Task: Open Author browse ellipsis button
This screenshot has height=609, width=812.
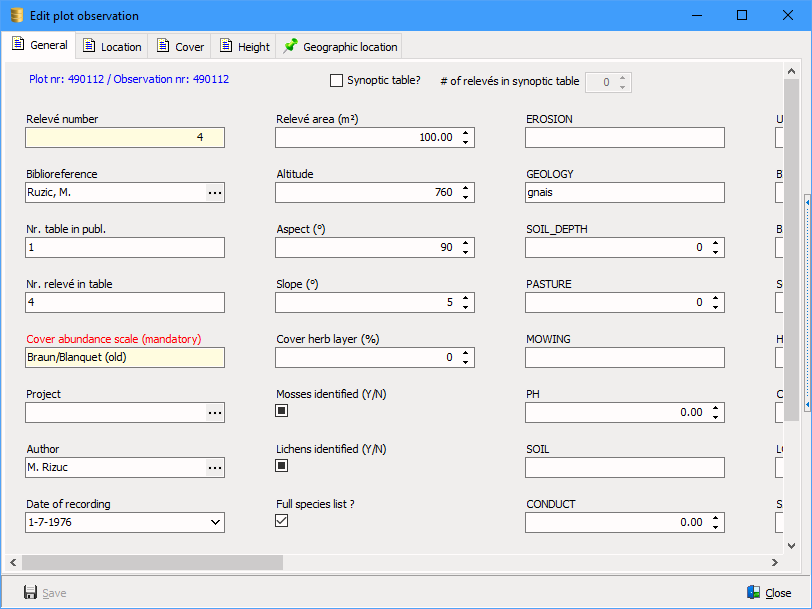Action: pos(215,467)
